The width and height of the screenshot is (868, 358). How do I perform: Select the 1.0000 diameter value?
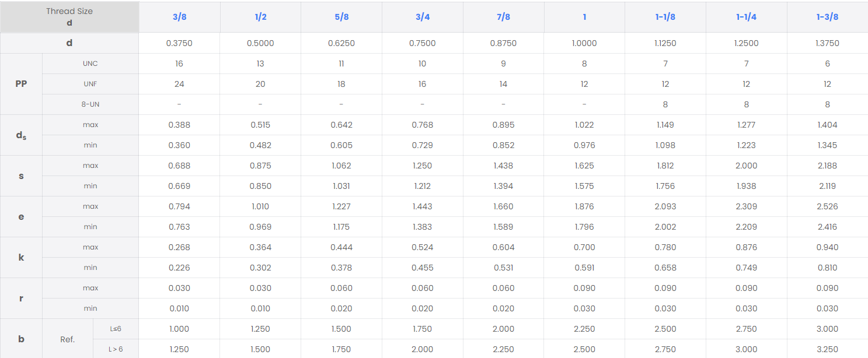(584, 43)
